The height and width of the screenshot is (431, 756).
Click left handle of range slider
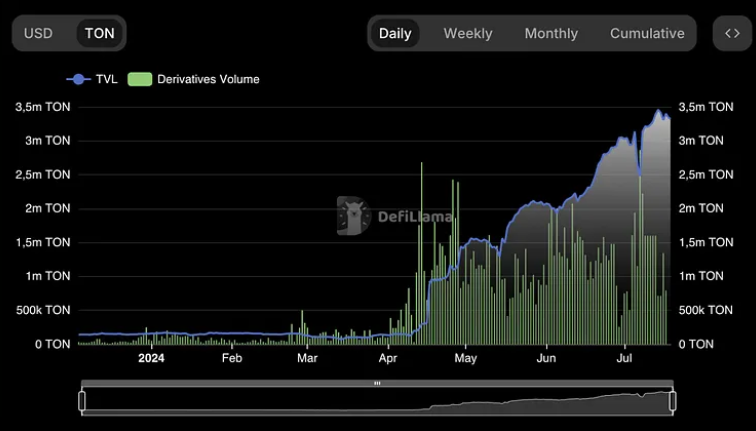pos(82,401)
